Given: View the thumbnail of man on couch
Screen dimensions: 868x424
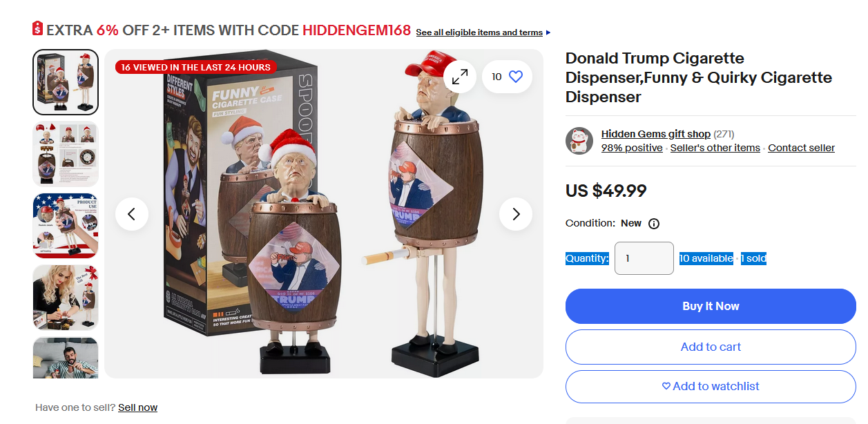Looking at the screenshot, I should pos(66,358).
